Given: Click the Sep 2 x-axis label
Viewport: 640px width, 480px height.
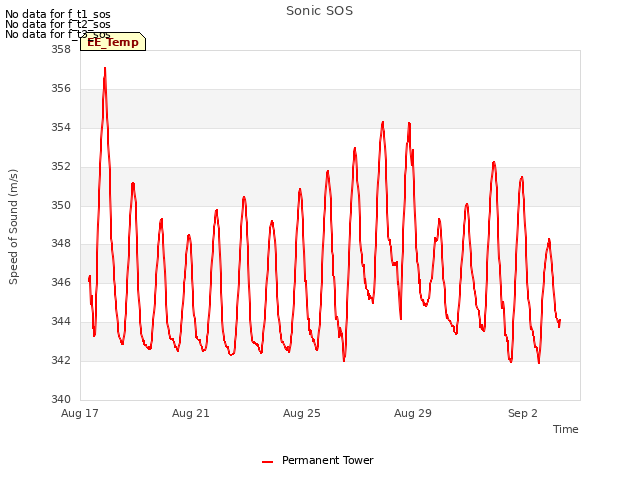Looking at the screenshot, I should click(522, 413).
